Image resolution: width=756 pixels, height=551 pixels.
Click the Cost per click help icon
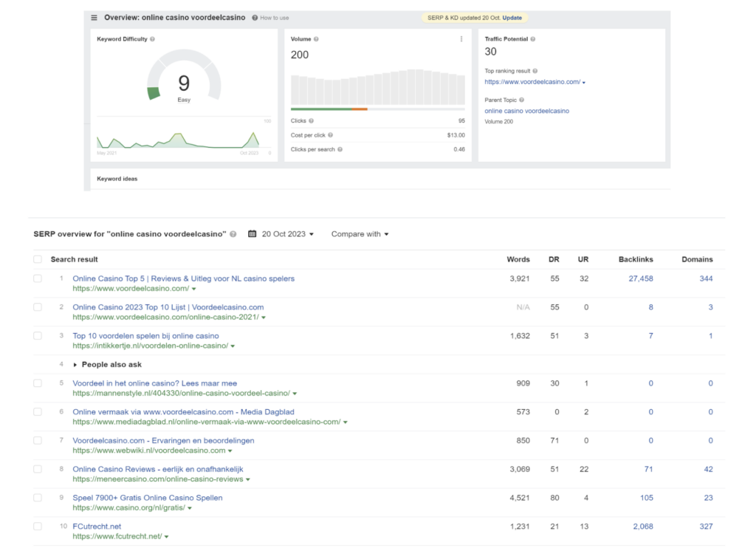(330, 135)
